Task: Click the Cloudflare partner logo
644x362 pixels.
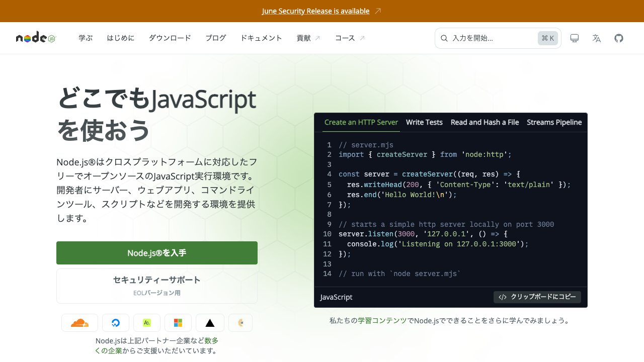Action: pos(79,323)
